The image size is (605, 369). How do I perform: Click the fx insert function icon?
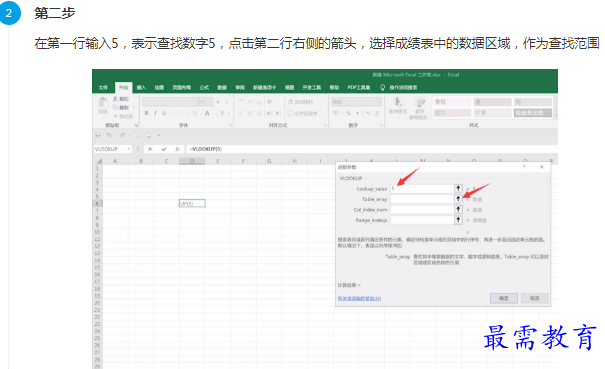[177, 149]
